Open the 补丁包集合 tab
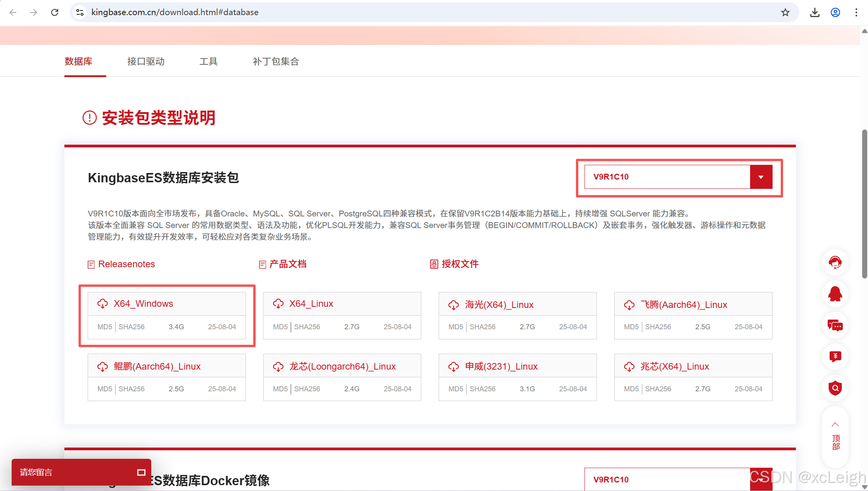 click(x=276, y=61)
